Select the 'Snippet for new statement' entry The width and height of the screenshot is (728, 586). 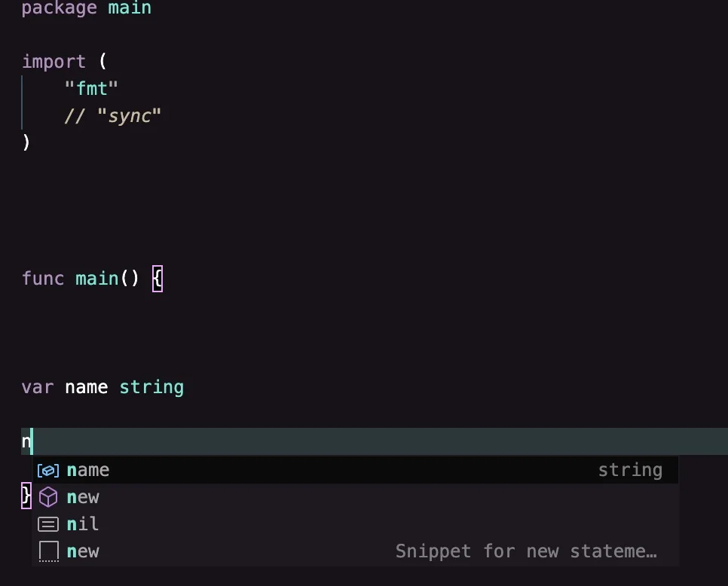(x=355, y=551)
